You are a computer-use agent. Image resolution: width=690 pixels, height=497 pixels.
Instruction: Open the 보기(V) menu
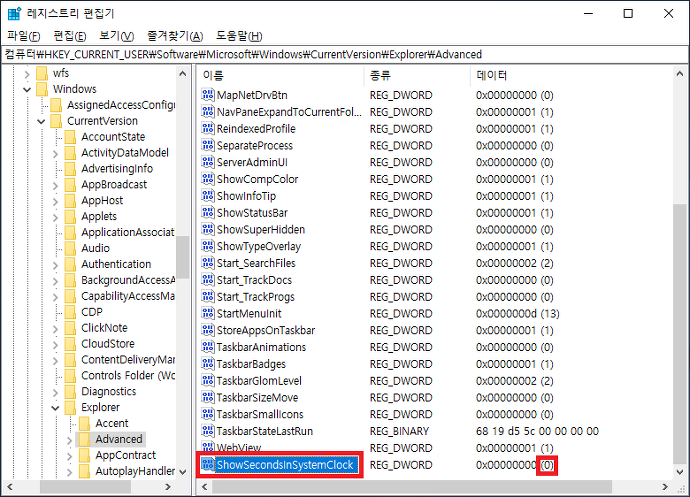click(x=116, y=36)
